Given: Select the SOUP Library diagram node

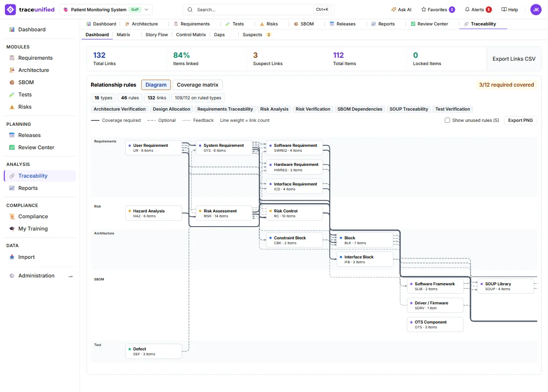Looking at the screenshot, I should pyautogui.click(x=506, y=286).
